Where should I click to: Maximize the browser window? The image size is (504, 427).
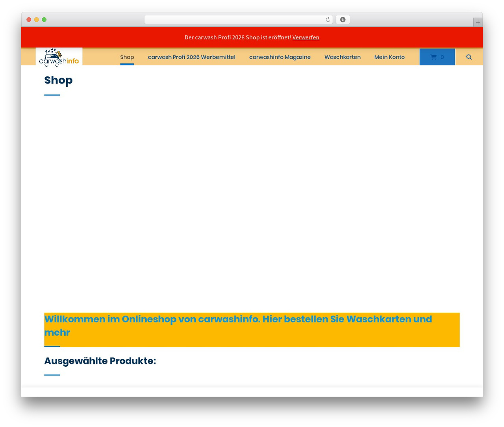(x=44, y=20)
